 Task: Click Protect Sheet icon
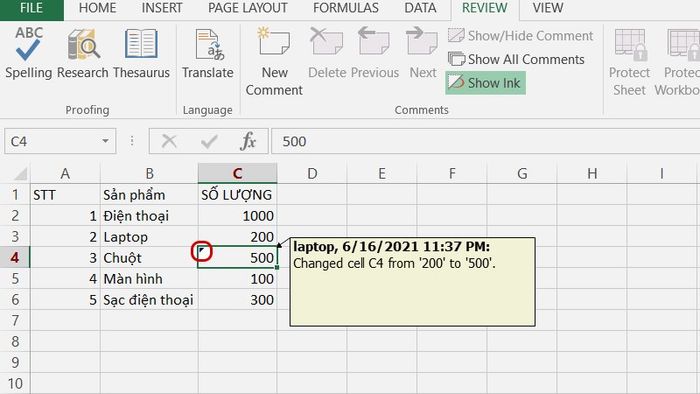629,45
